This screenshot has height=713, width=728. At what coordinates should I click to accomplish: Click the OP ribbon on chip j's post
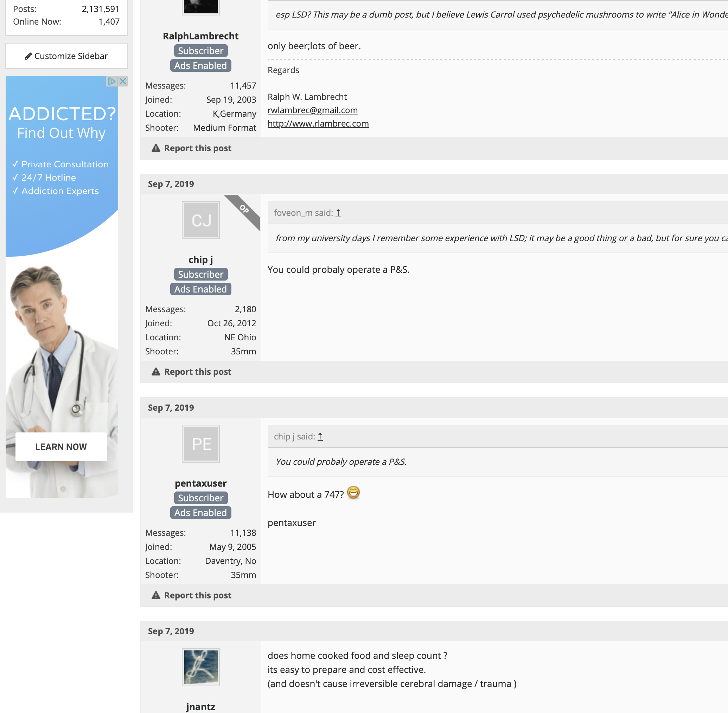[244, 209]
